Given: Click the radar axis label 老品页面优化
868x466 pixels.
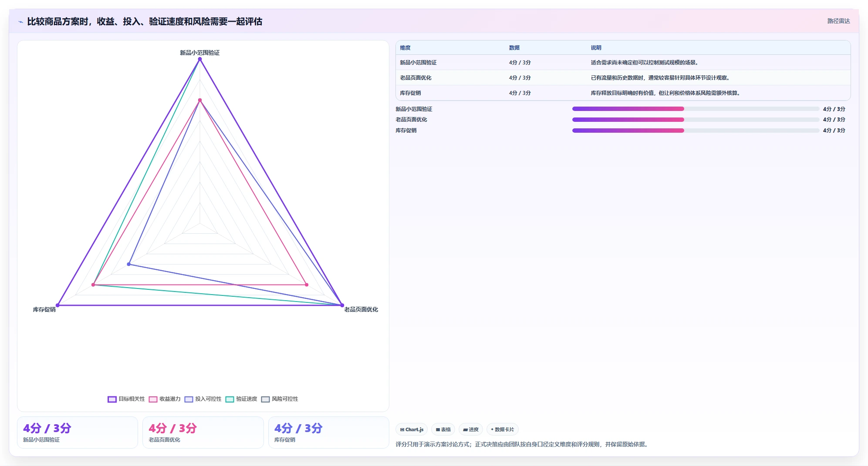Looking at the screenshot, I should (361, 309).
